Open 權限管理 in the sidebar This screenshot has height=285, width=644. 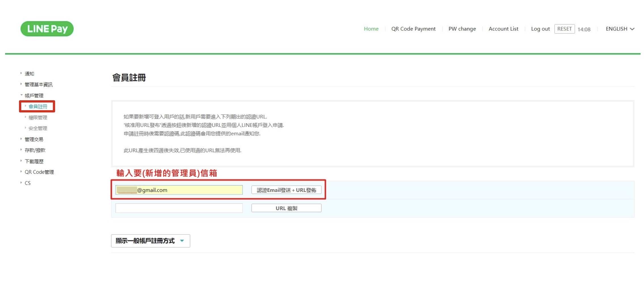38,118
